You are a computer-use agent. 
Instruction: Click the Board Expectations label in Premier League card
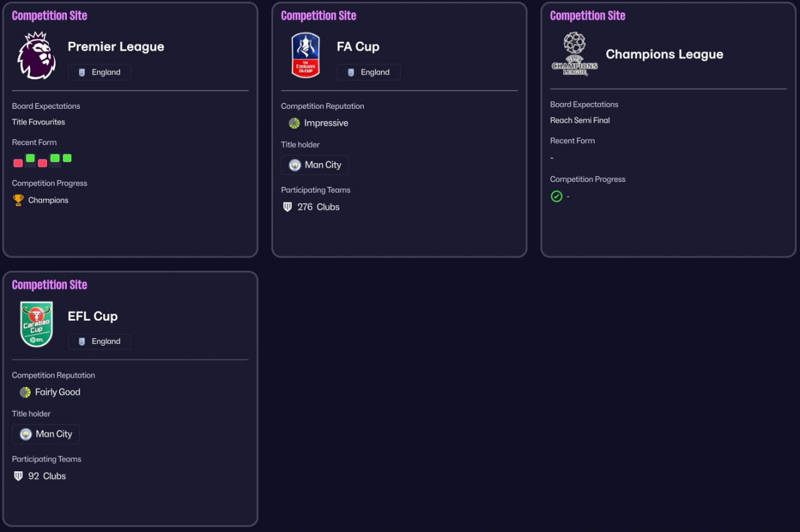pos(46,106)
